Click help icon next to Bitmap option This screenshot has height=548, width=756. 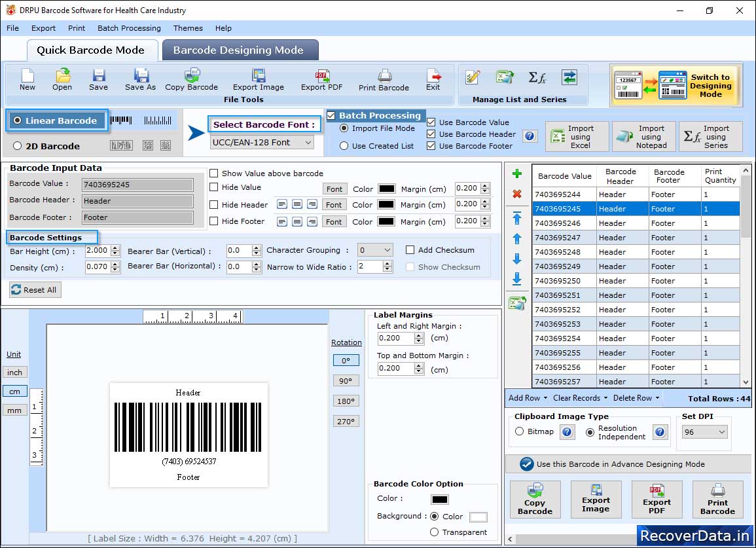[567, 431]
